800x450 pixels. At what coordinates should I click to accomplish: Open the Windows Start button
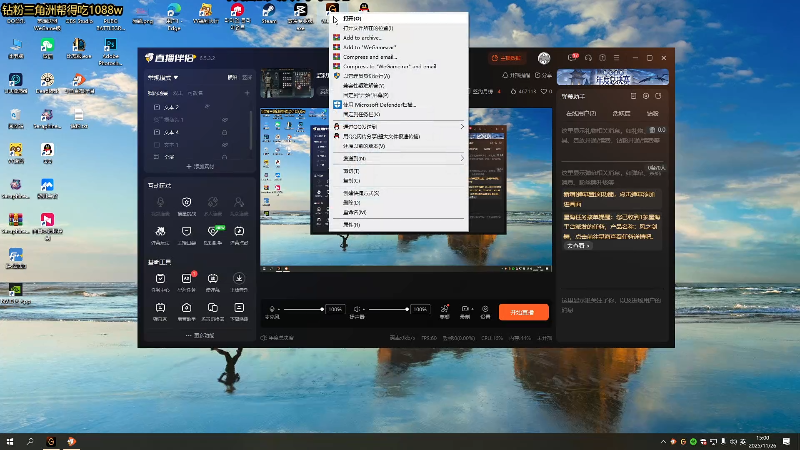click(x=10, y=441)
